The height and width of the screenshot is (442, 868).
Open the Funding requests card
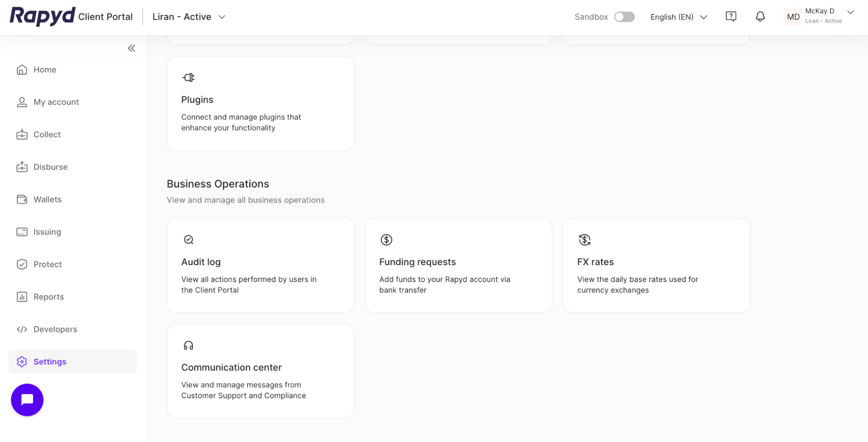(458, 265)
